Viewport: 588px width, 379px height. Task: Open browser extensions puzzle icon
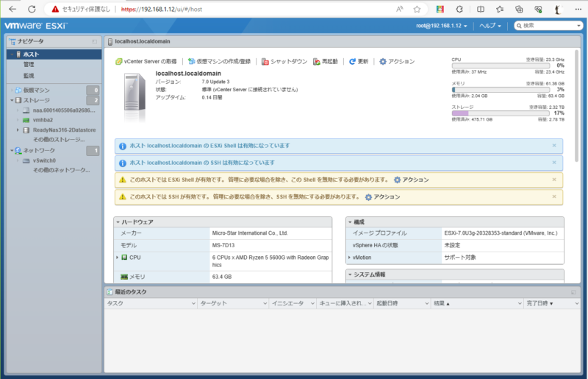coord(459,9)
